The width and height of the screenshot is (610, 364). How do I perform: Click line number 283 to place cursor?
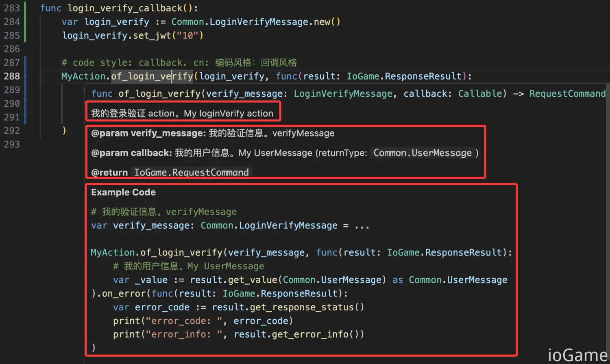[x=12, y=8]
